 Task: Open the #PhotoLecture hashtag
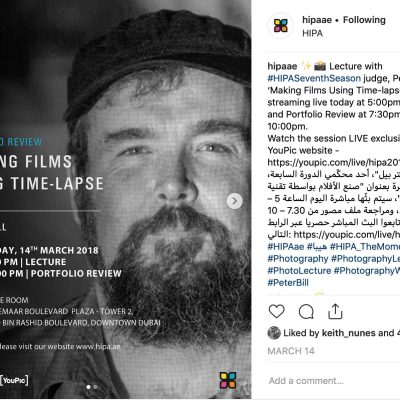[x=299, y=271]
